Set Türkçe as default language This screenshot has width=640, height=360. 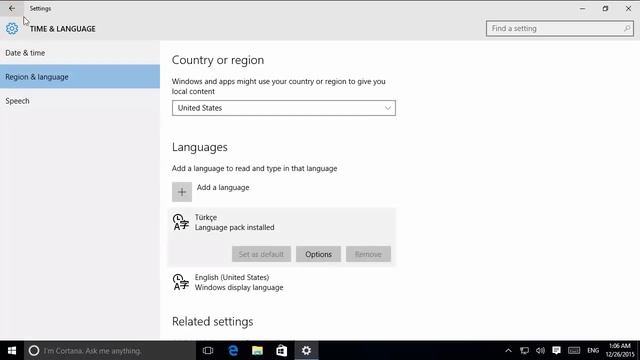[x=261, y=254]
